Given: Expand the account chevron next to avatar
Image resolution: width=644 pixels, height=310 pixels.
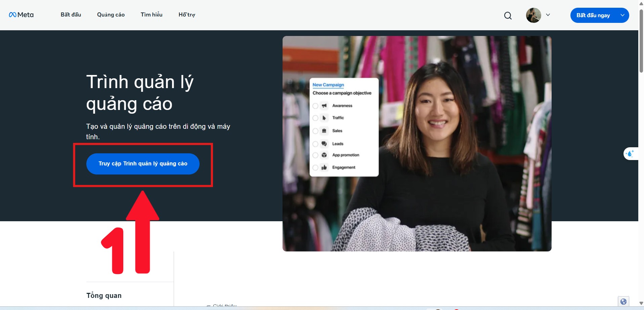Looking at the screenshot, I should click(x=548, y=15).
